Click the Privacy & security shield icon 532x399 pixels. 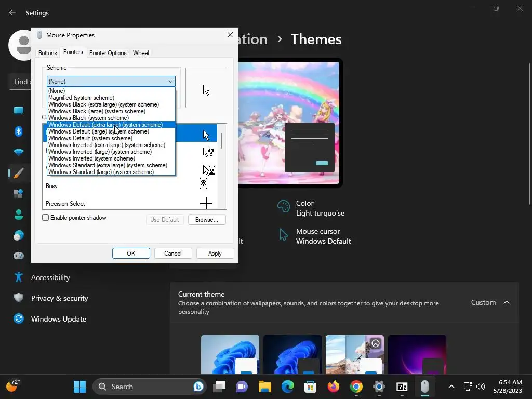19,298
